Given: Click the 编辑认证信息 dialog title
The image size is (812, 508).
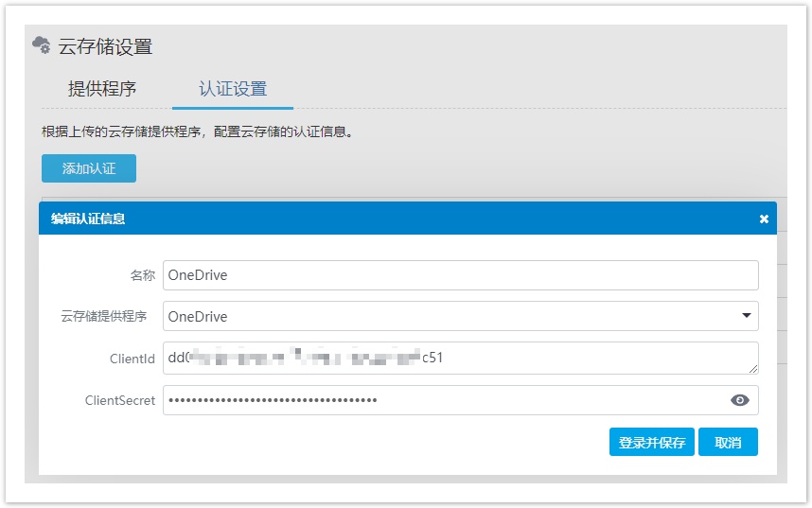Looking at the screenshot, I should 88,219.
